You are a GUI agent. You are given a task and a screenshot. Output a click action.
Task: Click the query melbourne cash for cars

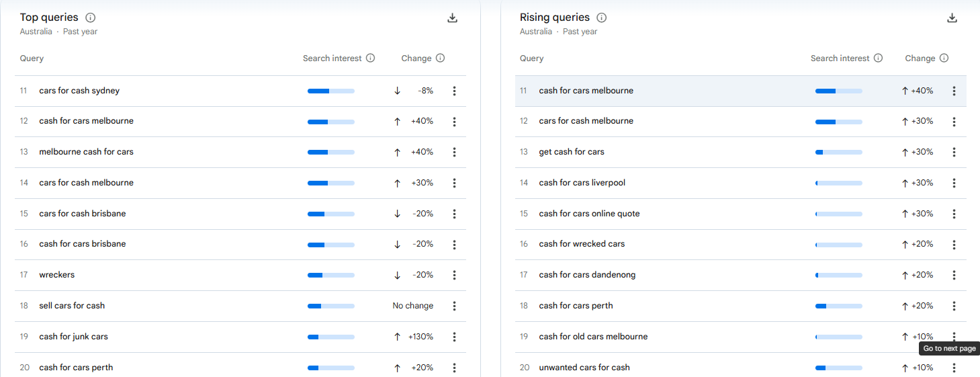[x=86, y=152]
